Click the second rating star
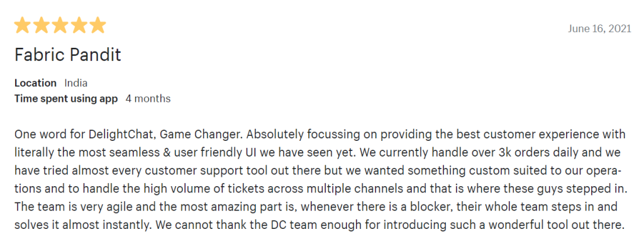 42,25
